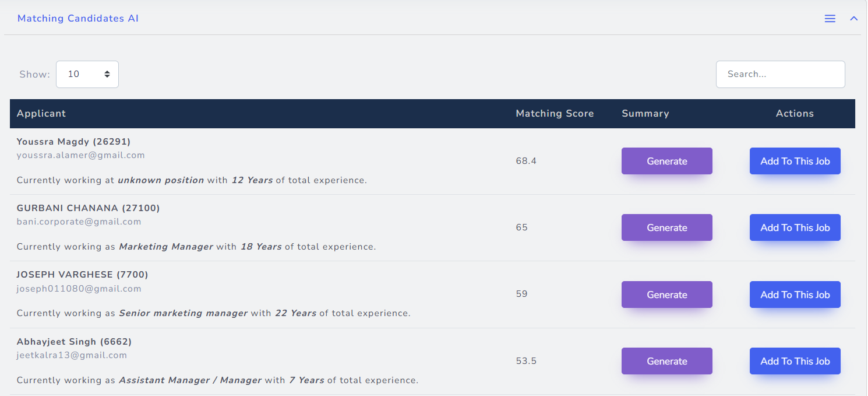Open Youssra Magdy (26291) applicant name
Image resolution: width=868 pixels, height=396 pixels.
[x=73, y=142]
